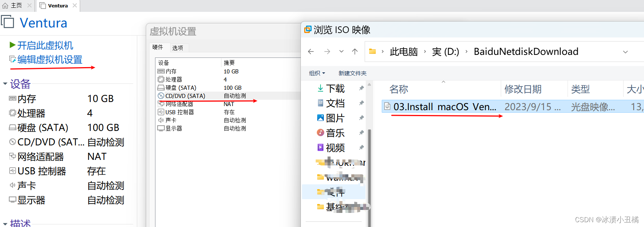Unpin 图片 using its pin icon

361,118
